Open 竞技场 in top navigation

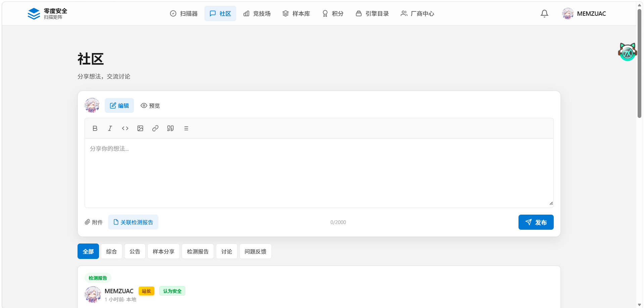click(257, 13)
